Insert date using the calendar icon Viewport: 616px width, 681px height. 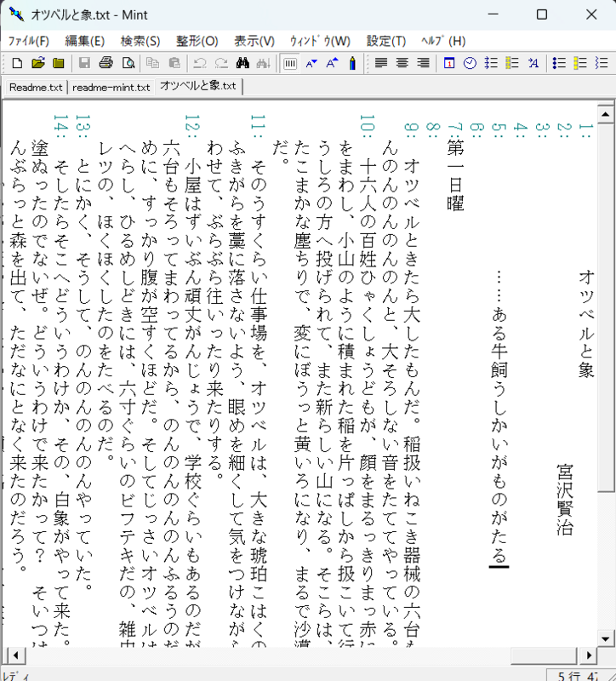(x=448, y=63)
